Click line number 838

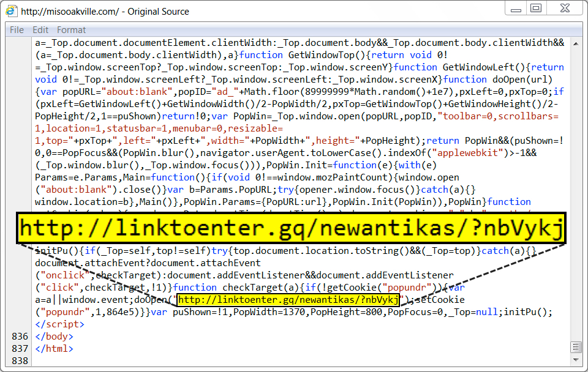(20, 361)
